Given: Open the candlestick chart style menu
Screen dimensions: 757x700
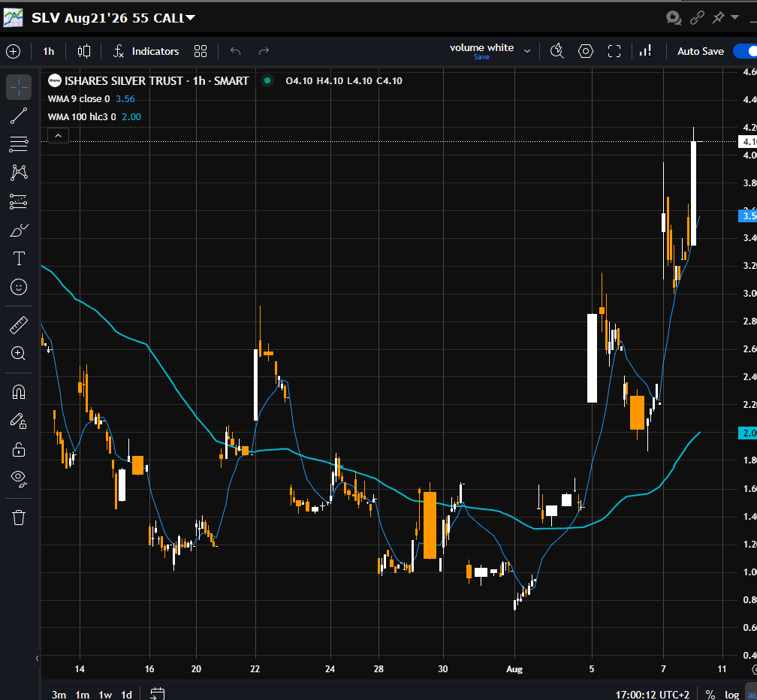Looking at the screenshot, I should point(84,51).
